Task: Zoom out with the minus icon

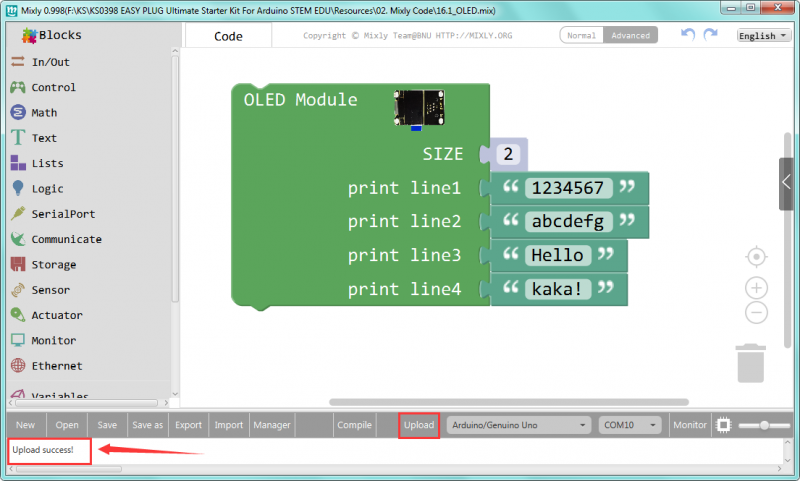Action: (x=757, y=312)
